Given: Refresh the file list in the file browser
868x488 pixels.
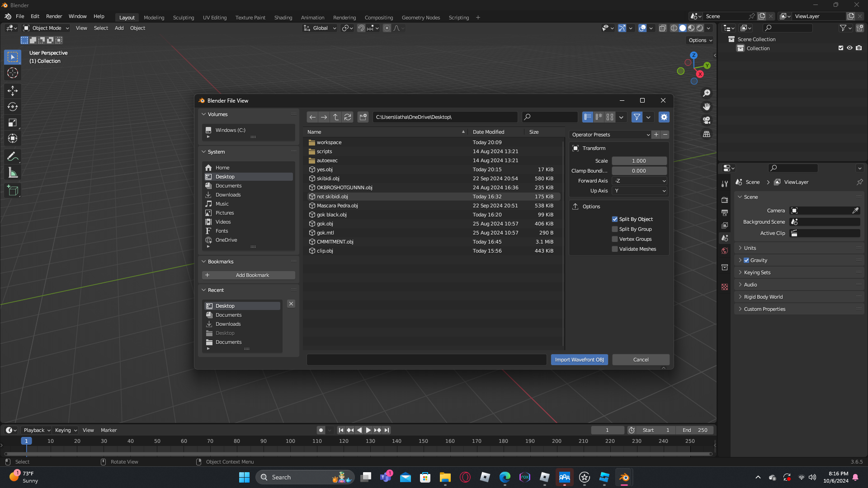Looking at the screenshot, I should pyautogui.click(x=348, y=117).
